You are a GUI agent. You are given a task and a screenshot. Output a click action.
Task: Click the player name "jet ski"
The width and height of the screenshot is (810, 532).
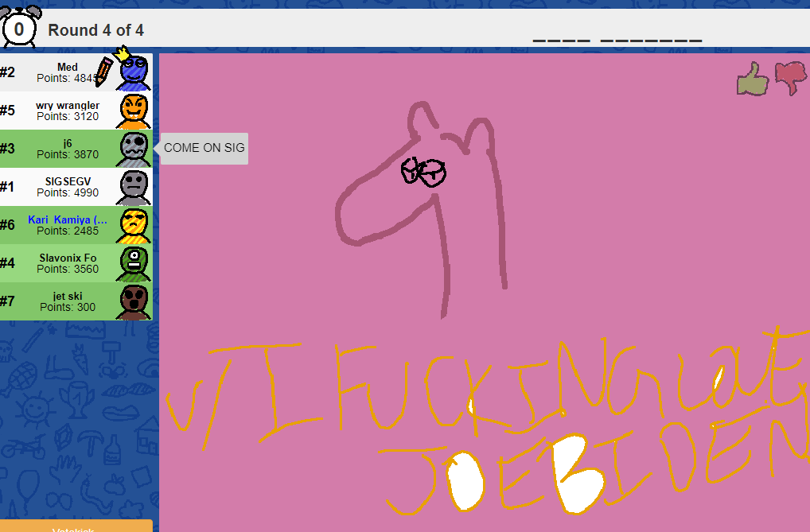pyautogui.click(x=68, y=297)
